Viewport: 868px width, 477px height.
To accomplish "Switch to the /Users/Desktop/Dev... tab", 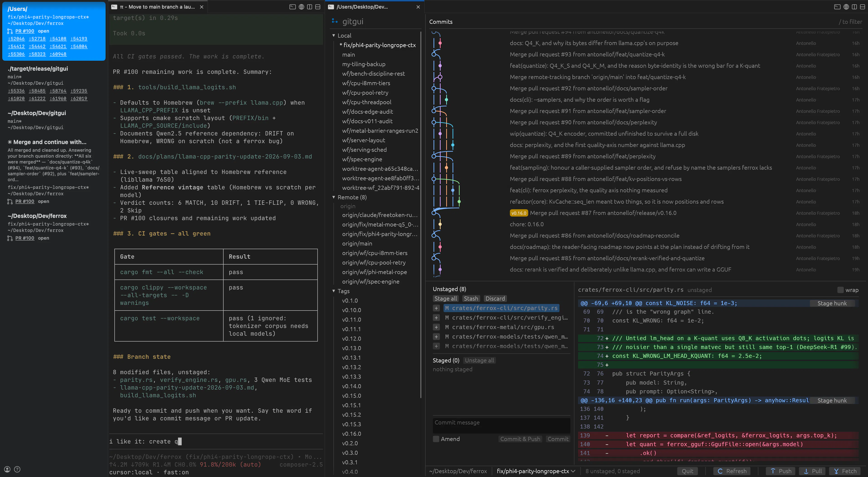I will tap(374, 7).
